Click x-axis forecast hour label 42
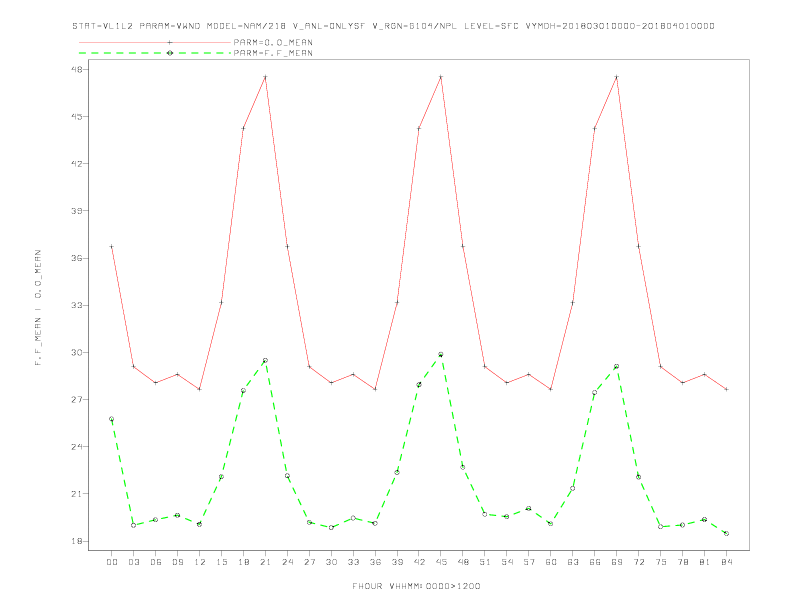 coord(419,562)
